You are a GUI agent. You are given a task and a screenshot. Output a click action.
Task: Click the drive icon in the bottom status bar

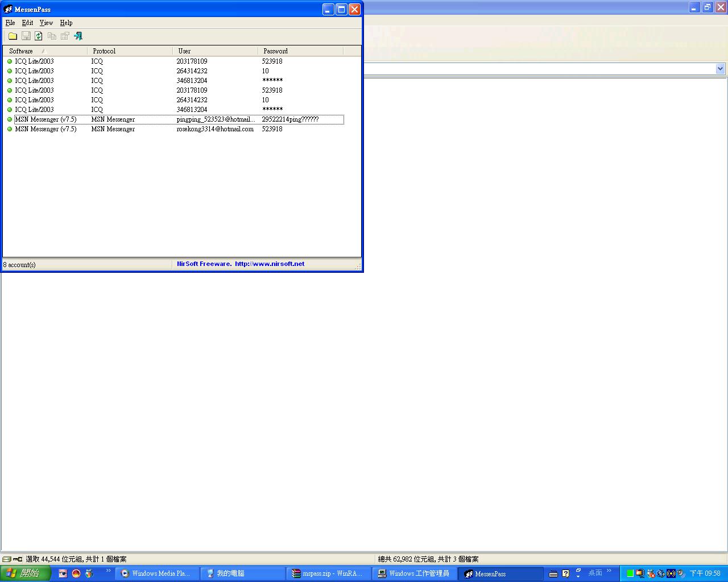7,559
